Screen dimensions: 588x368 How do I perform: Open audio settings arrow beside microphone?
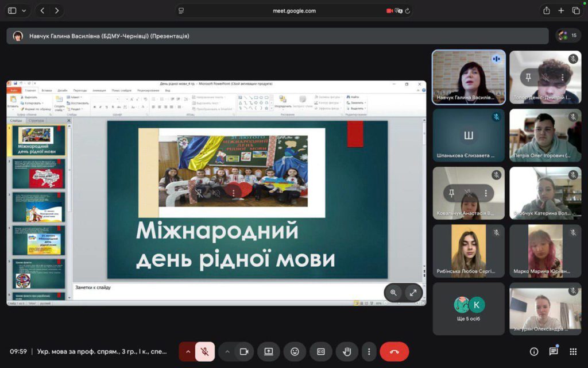pos(188,351)
